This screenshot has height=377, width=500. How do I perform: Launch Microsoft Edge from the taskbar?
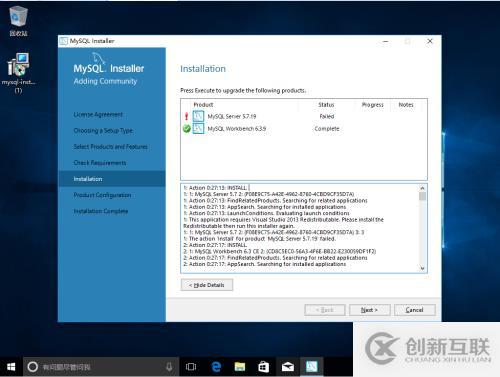click(216, 367)
